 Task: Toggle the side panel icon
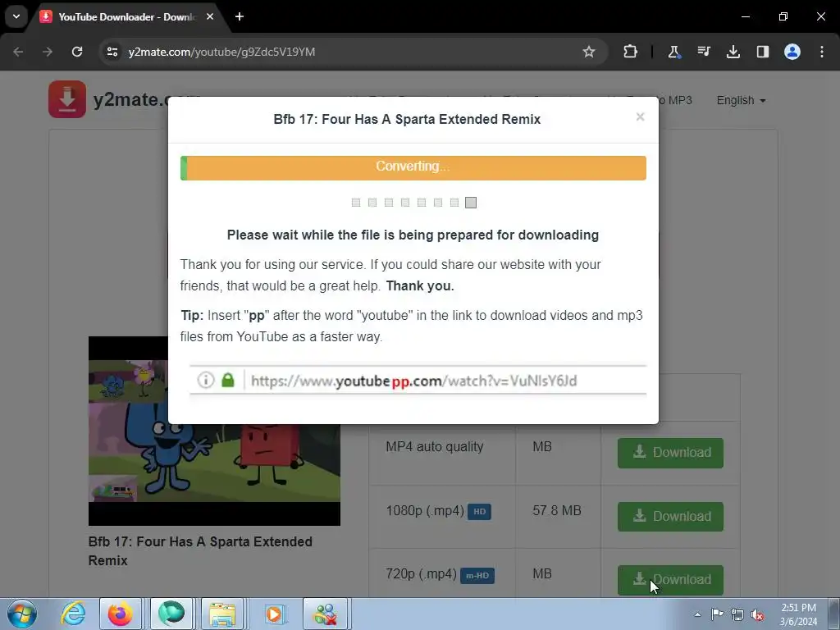pos(762,52)
